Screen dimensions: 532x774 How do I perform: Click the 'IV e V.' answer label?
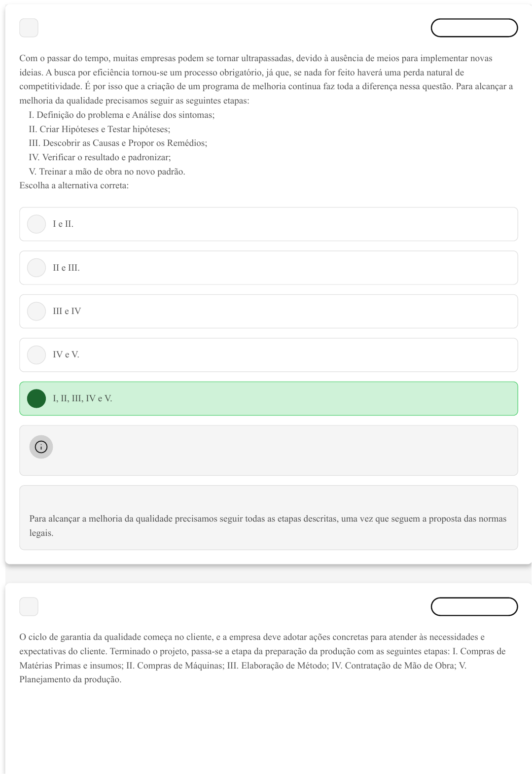(66, 355)
